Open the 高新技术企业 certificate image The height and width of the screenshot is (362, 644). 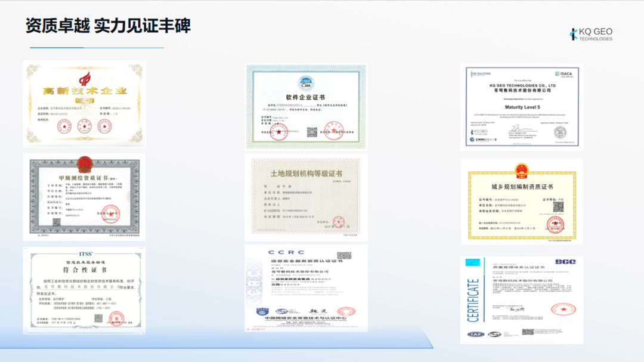coord(84,104)
